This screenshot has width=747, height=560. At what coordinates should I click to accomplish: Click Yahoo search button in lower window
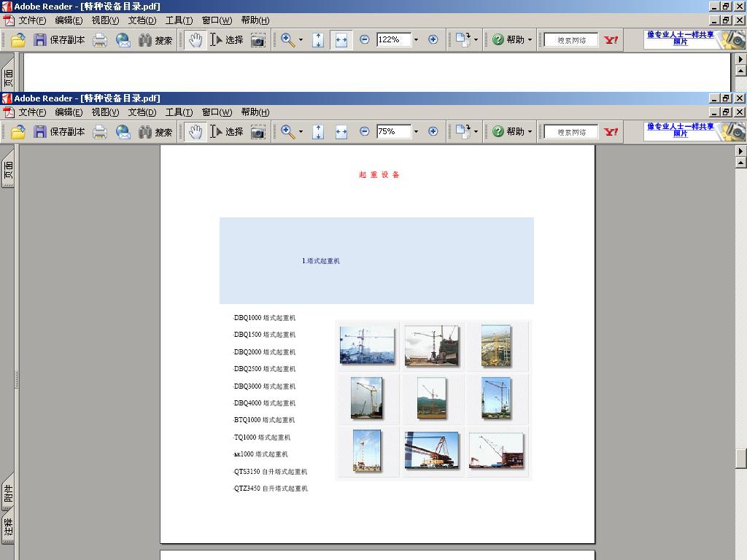[x=611, y=132]
